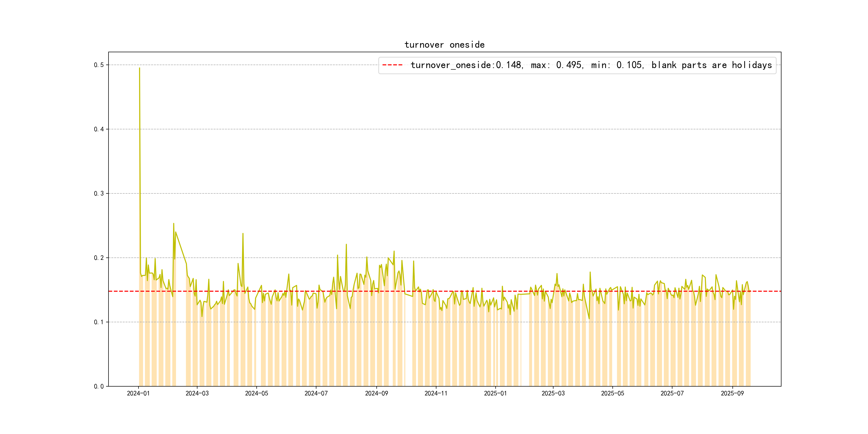Click the 0.5 y-axis tick label
The width and height of the screenshot is (868, 434).
click(99, 65)
